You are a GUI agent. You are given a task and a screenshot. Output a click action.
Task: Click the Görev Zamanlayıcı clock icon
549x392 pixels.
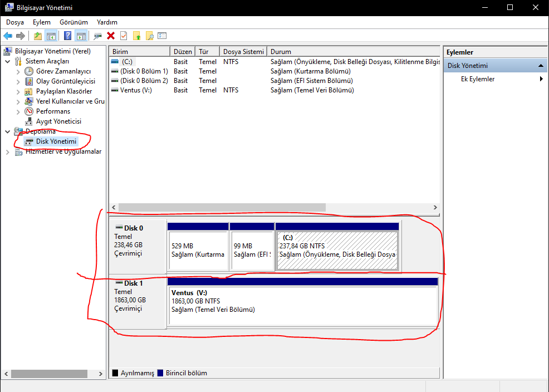29,71
